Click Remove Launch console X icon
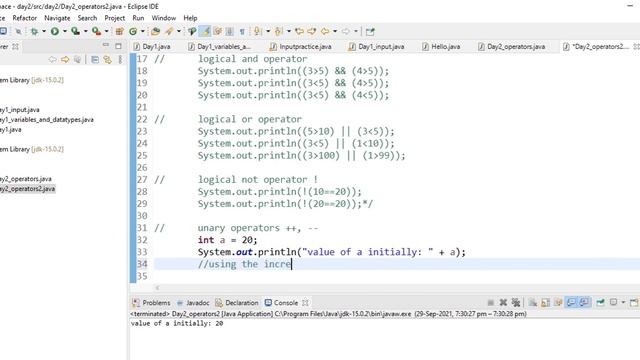Image resolution: width=640 pixels, height=360 pixels. point(503,302)
